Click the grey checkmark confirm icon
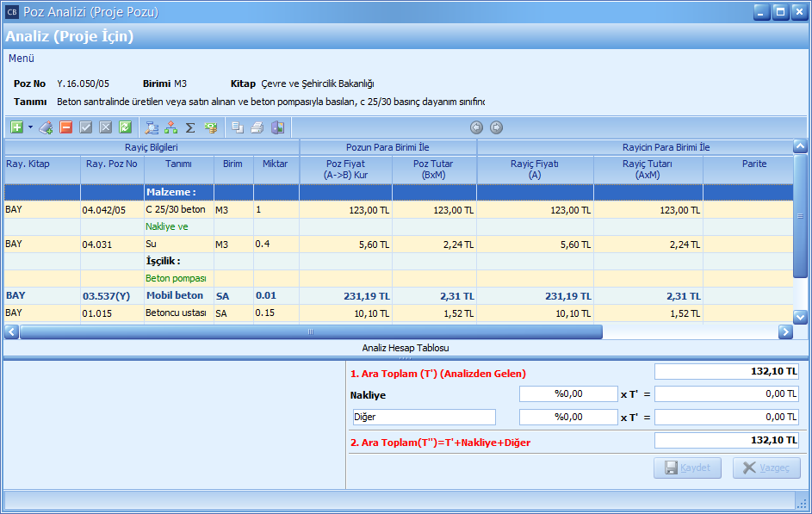The image size is (812, 514). (86, 127)
